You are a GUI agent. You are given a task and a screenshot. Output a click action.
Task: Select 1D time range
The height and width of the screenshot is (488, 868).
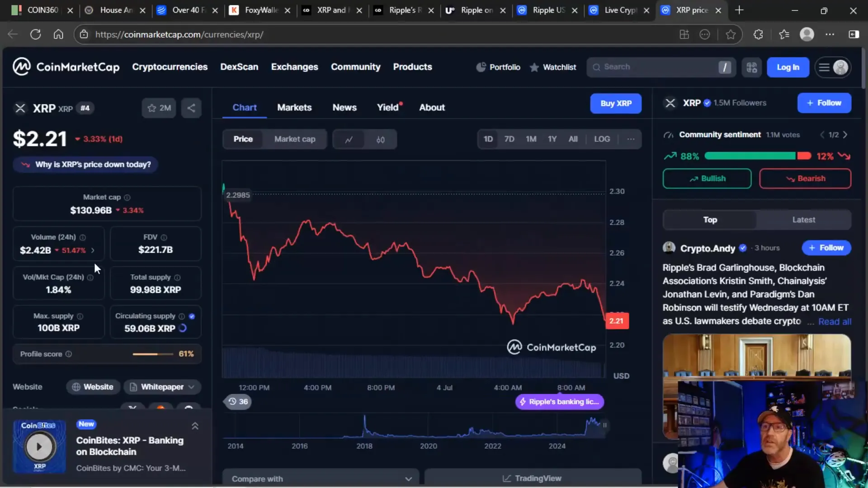pos(488,139)
